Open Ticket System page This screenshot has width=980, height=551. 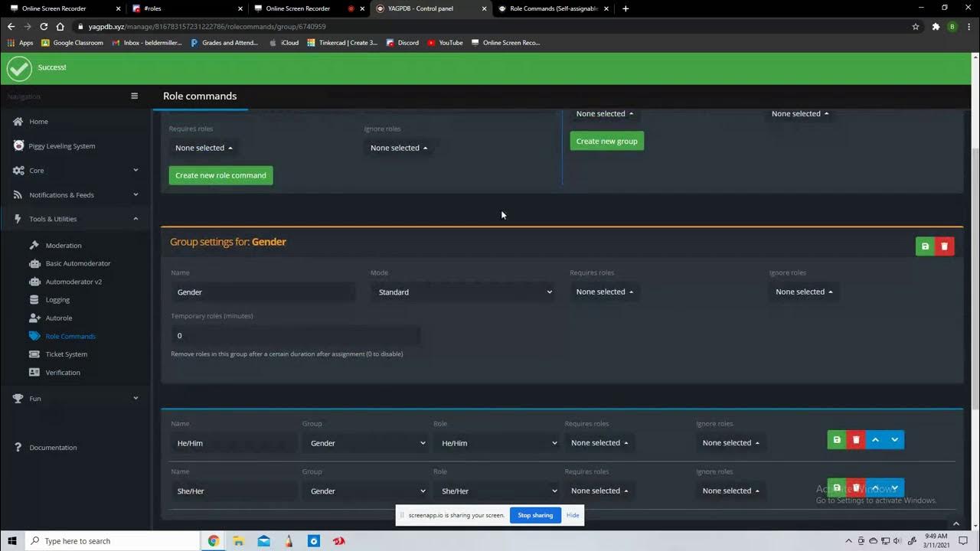coord(66,354)
